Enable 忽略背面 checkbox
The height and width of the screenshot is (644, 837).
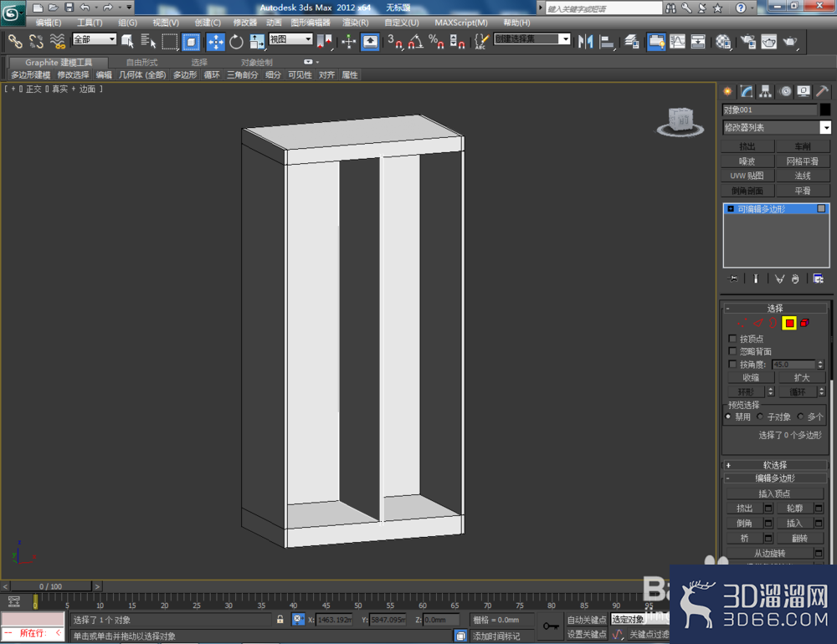click(732, 351)
